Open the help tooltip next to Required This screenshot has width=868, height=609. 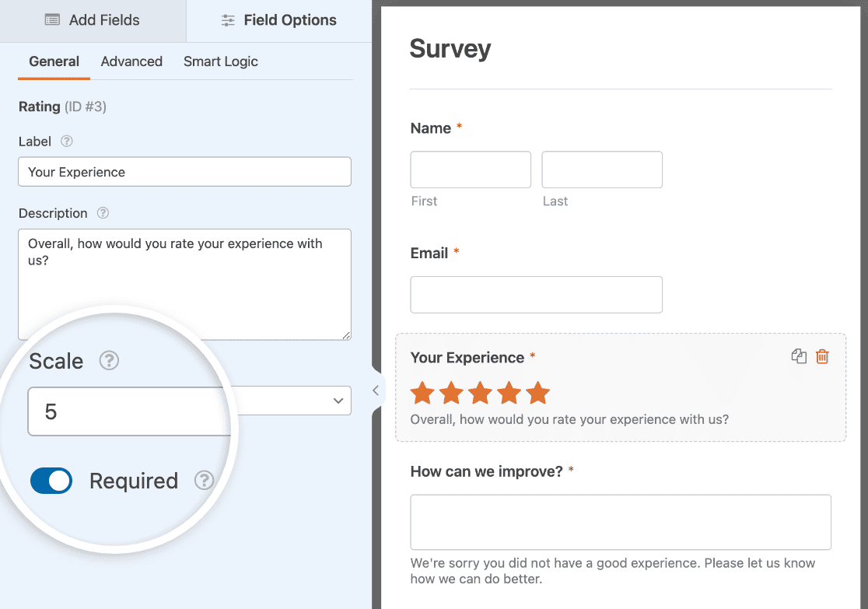[x=204, y=481]
